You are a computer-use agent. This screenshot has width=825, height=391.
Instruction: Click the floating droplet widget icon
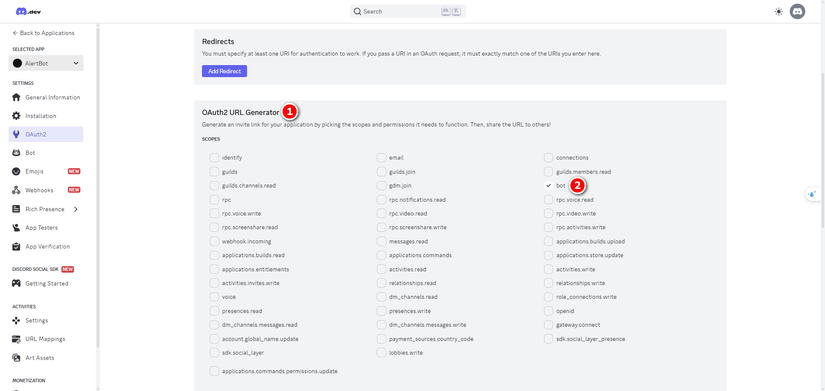pyautogui.click(x=813, y=194)
